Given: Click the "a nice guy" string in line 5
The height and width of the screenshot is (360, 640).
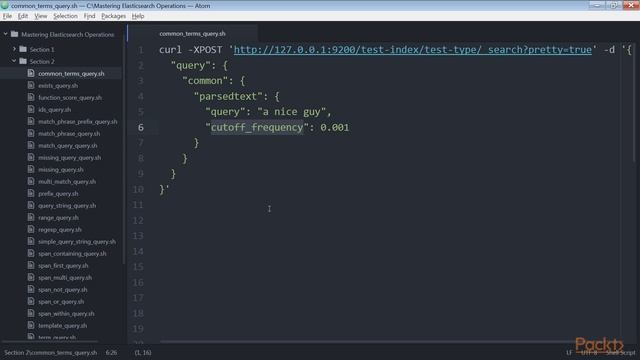Looking at the screenshot, I should (x=291, y=112).
